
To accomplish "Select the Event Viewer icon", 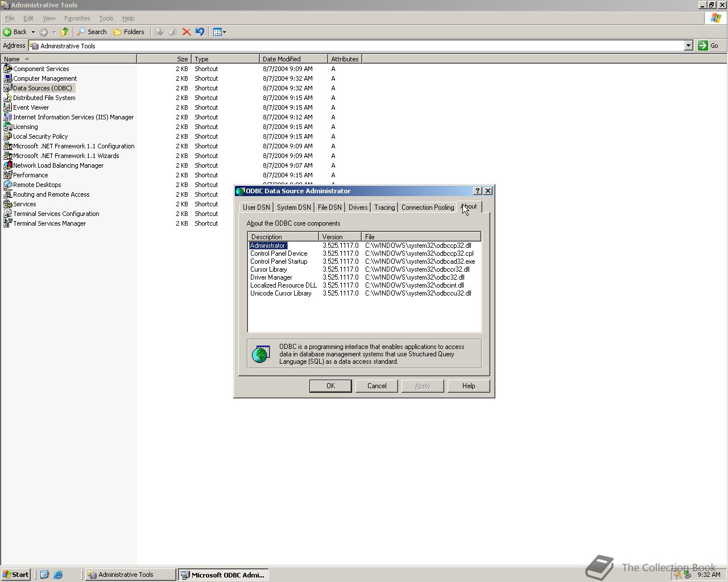I will pyautogui.click(x=7, y=107).
